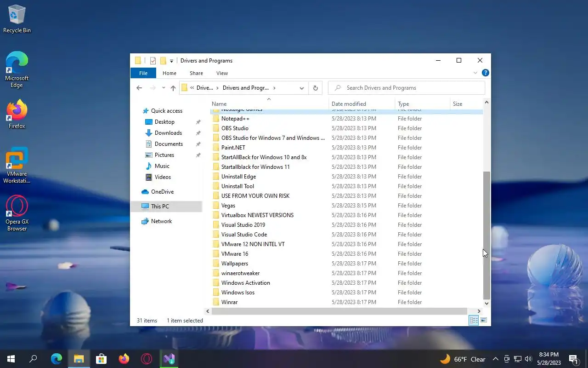Open notification center in taskbar
588x368 pixels.
(x=573, y=359)
